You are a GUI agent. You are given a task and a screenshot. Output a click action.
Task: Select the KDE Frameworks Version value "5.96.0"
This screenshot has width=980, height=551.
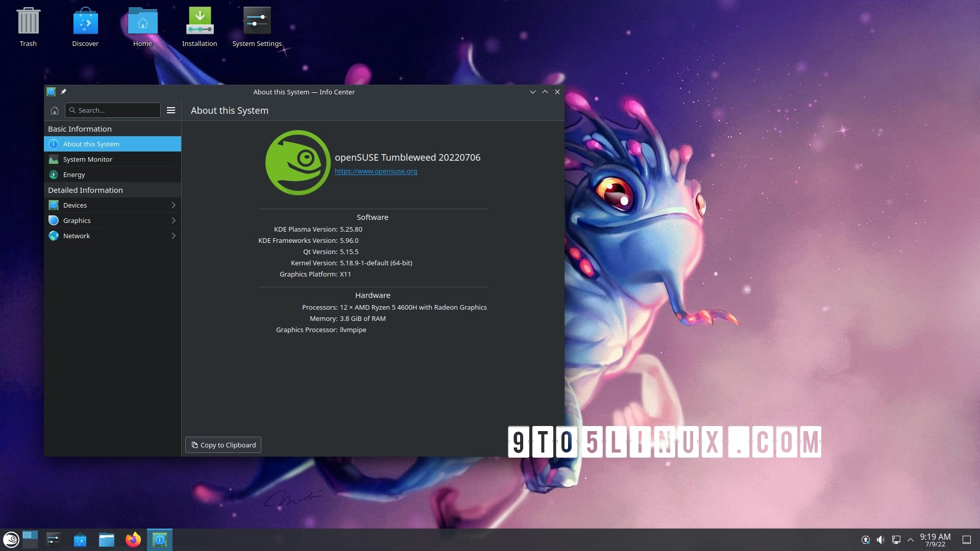pos(349,241)
